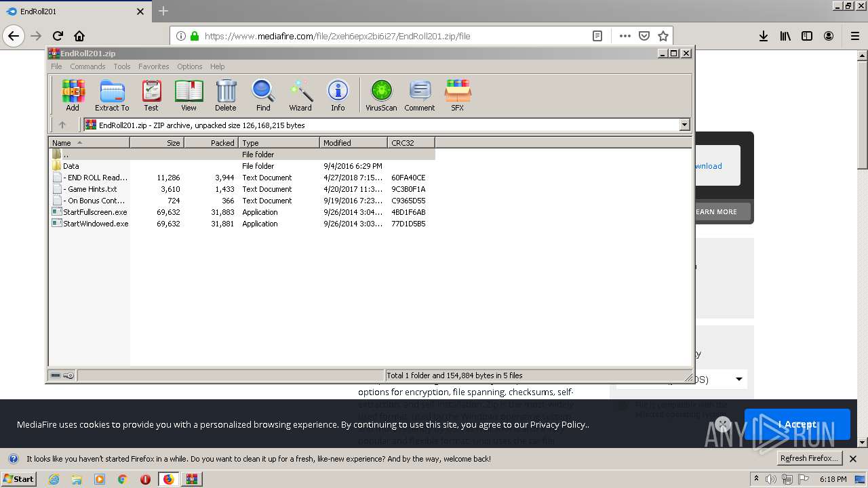The height and width of the screenshot is (488, 868).
Task: Click the taskbar clock showing 6:18 PM
Action: (833, 479)
